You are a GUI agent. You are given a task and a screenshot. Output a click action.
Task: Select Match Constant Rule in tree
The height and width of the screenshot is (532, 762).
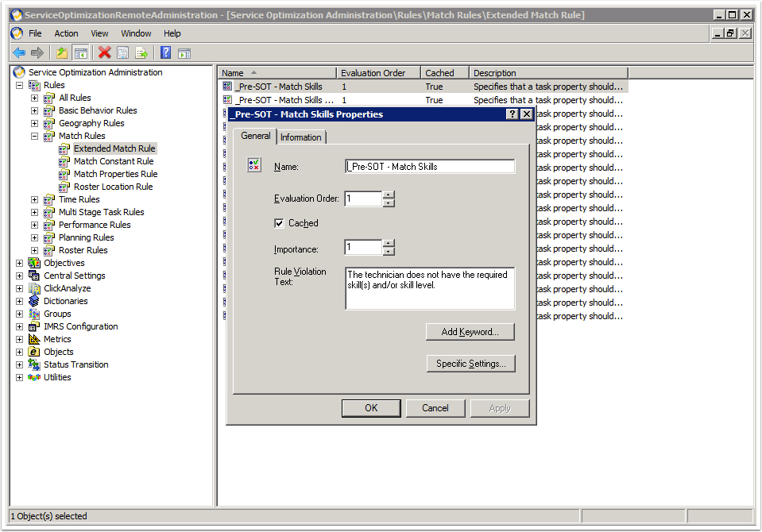114,161
